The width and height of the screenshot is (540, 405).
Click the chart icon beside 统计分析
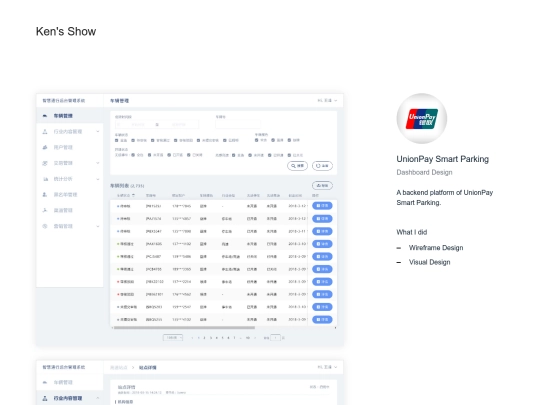coord(45,179)
